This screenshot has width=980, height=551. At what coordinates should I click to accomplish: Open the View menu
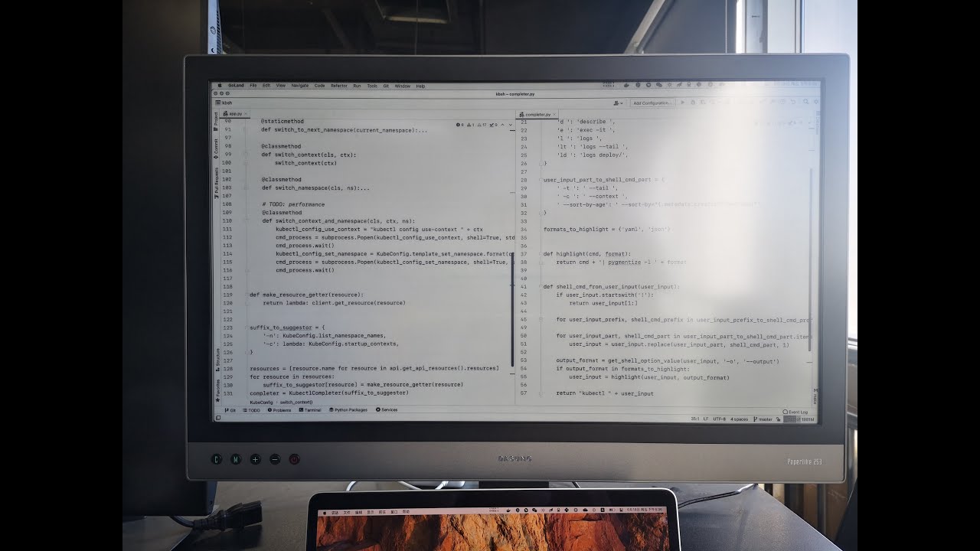tap(280, 86)
